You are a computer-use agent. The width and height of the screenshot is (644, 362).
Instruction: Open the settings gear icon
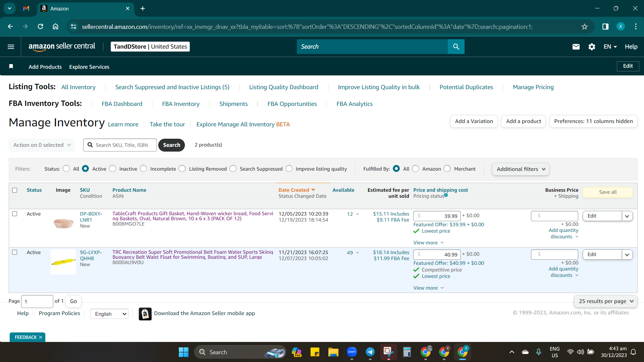coord(592,47)
